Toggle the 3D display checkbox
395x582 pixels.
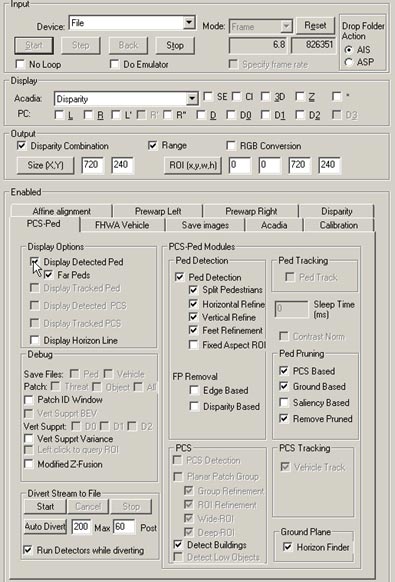click(x=265, y=97)
